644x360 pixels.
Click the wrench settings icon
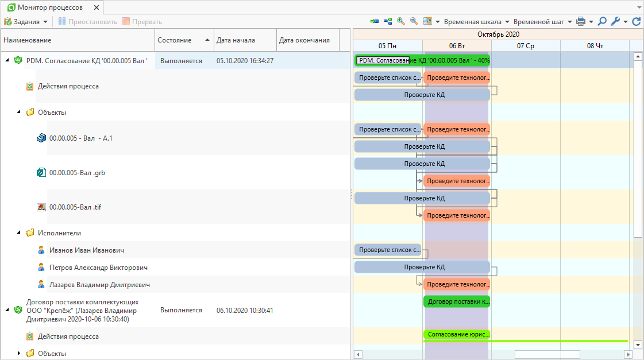pos(615,21)
